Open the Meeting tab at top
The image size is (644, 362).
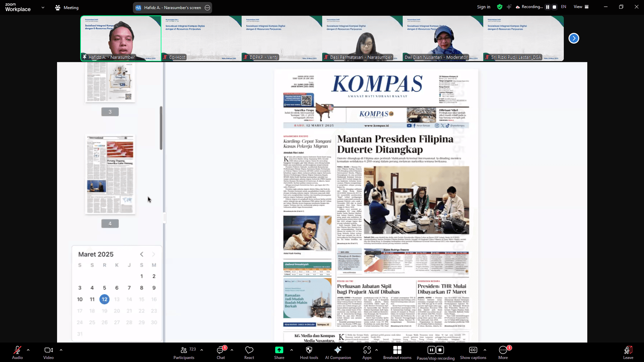[67, 7]
